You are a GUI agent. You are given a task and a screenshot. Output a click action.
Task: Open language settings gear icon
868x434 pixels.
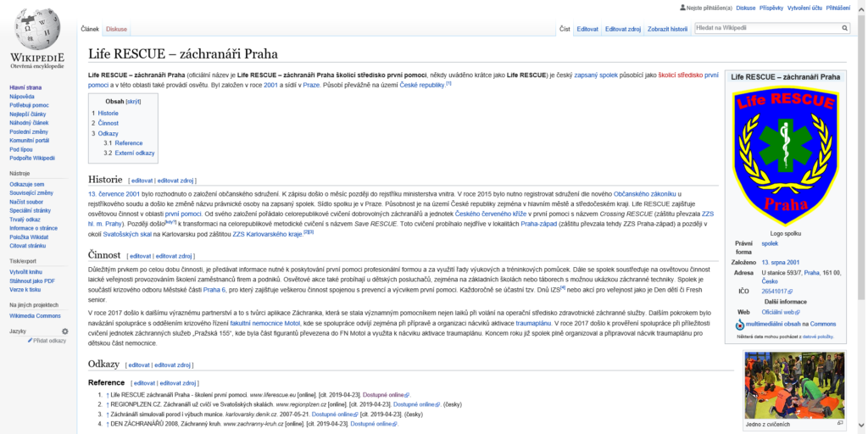64,331
